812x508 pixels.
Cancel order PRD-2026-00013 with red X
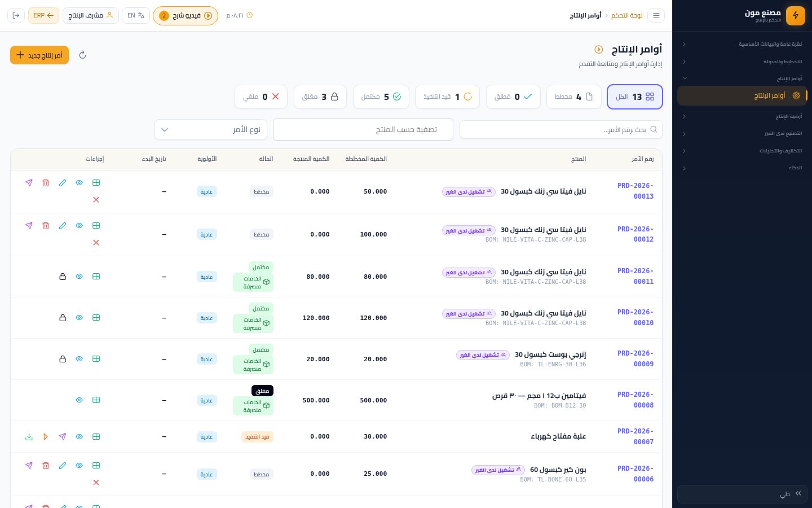pyautogui.click(x=96, y=200)
